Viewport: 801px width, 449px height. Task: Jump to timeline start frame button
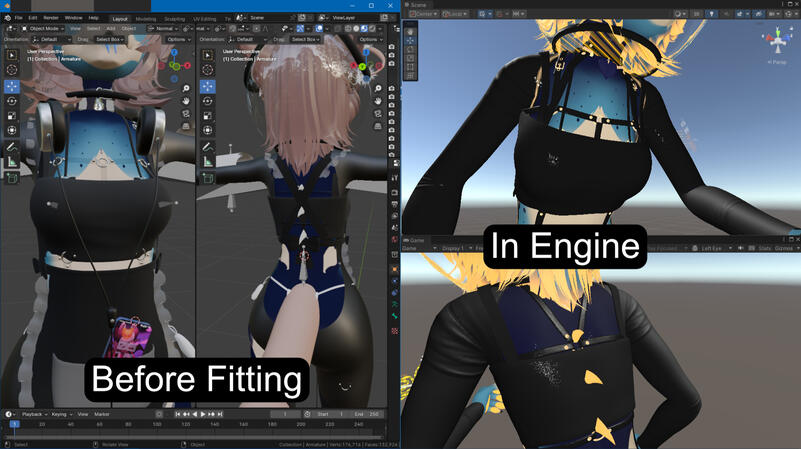(x=177, y=414)
